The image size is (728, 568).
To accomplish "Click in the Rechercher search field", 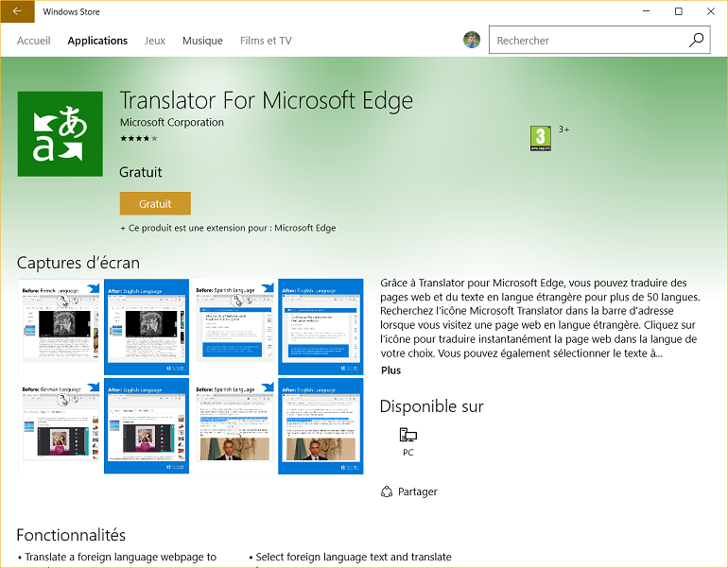I will click(x=586, y=41).
